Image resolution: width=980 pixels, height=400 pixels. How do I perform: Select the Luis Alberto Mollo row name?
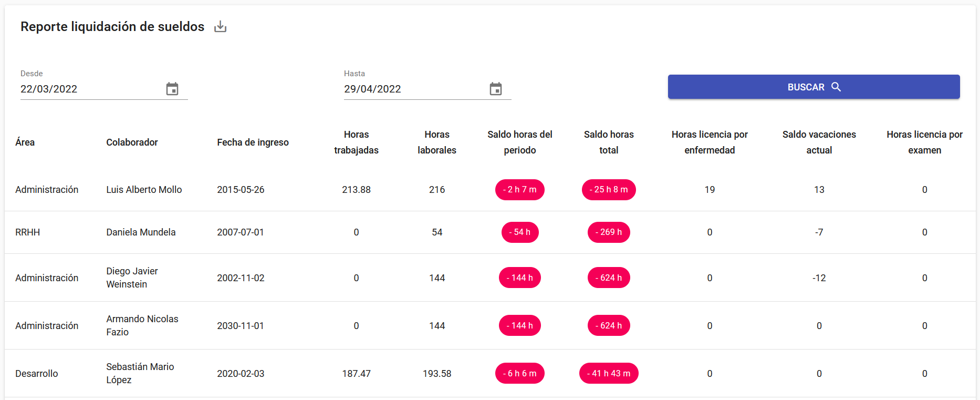(x=144, y=190)
